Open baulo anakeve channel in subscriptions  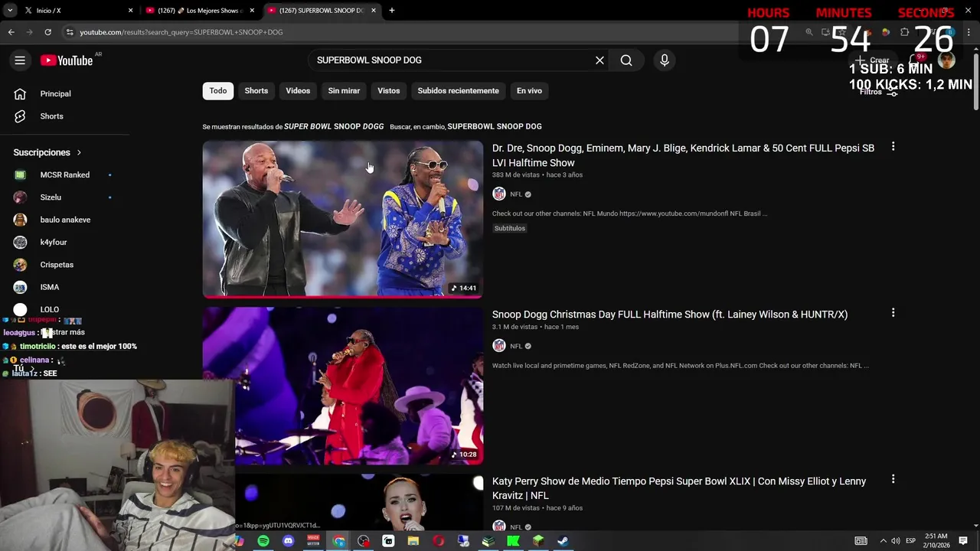coord(65,220)
